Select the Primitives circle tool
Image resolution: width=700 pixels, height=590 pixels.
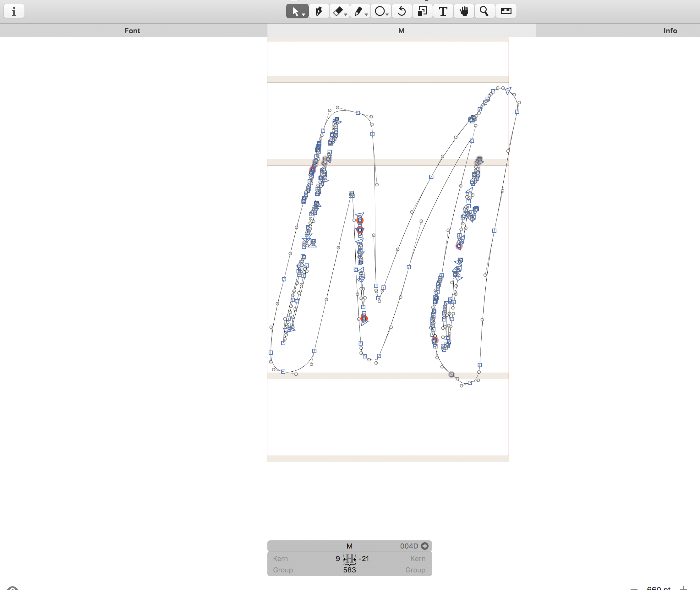click(379, 11)
